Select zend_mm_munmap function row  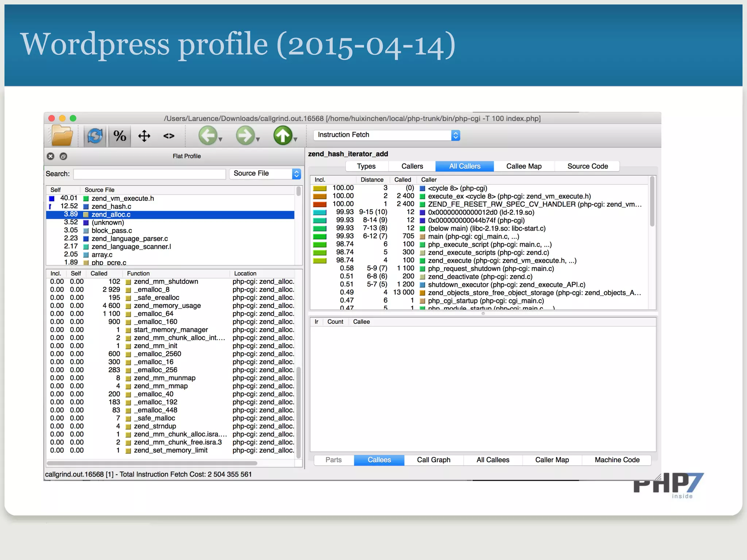(x=170, y=378)
